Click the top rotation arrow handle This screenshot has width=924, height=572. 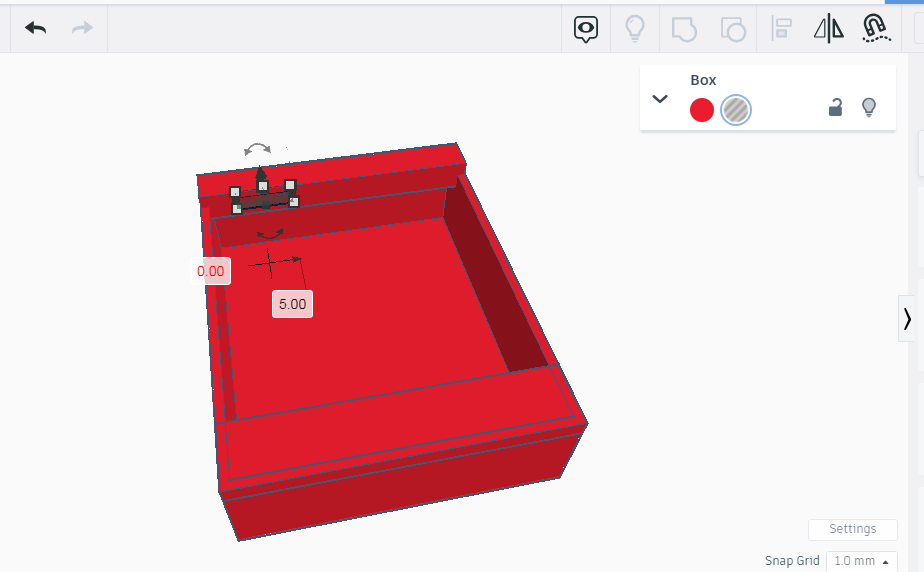[x=258, y=149]
